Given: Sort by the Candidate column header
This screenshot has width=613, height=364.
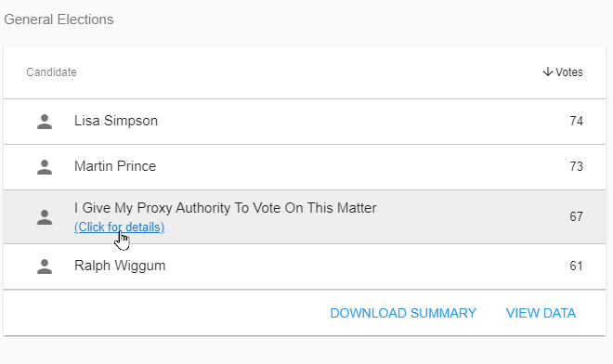Looking at the screenshot, I should click(51, 72).
